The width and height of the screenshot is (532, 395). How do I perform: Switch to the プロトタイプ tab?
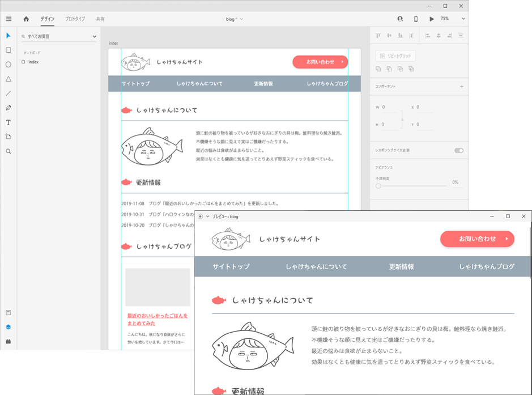75,19
